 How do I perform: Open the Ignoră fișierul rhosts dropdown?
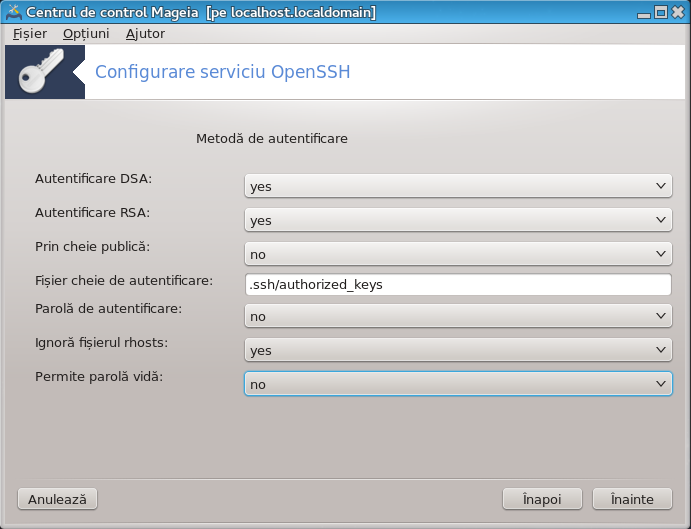458,350
